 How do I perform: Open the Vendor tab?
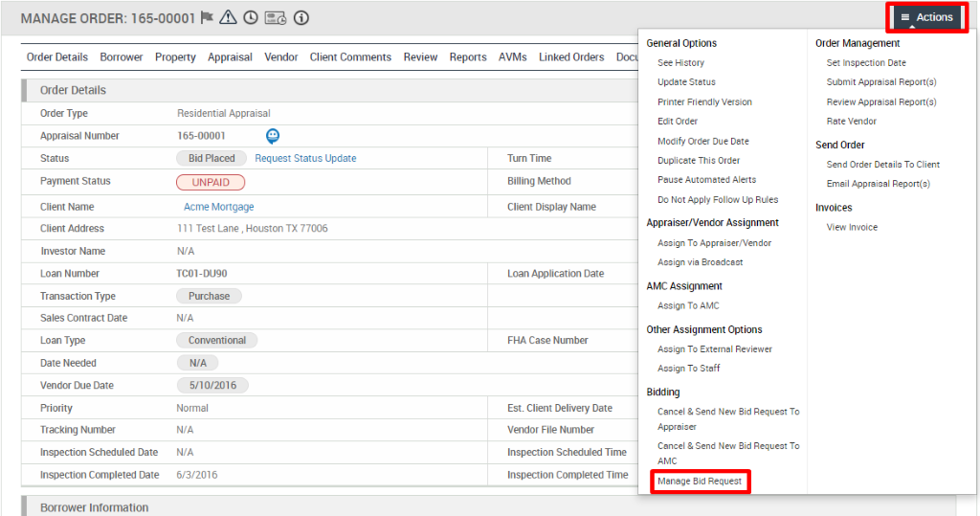point(280,56)
